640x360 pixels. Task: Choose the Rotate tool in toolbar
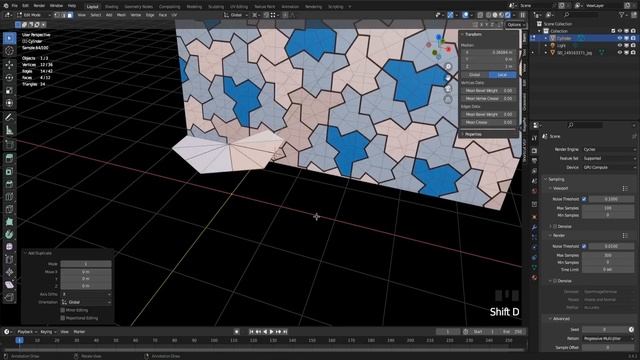(x=9, y=78)
